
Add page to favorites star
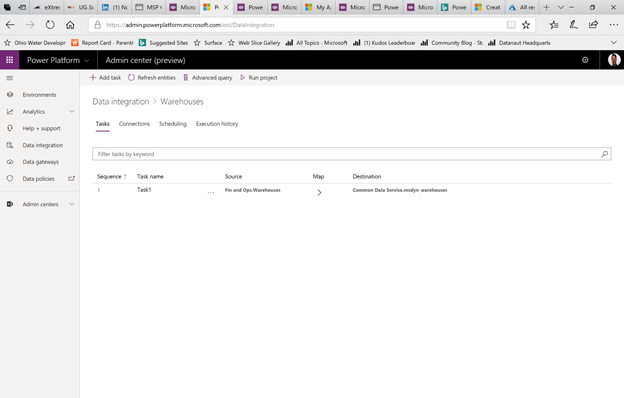526,25
